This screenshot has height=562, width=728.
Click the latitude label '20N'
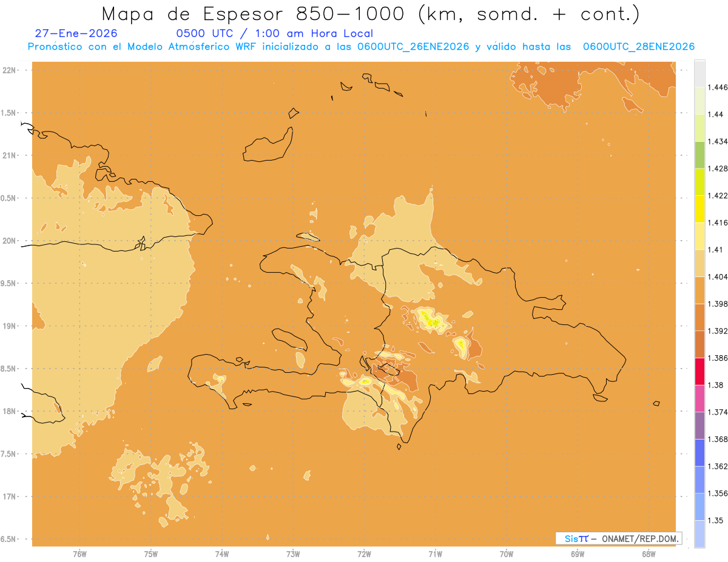9,241
